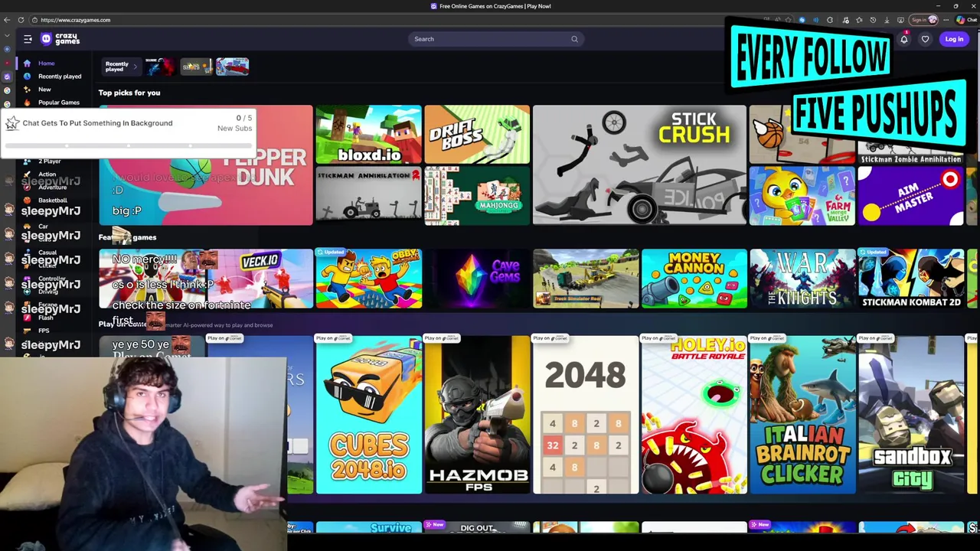Open the Italian Brainrot Clicker tile
Viewport: 980px width, 551px height.
[802, 414]
